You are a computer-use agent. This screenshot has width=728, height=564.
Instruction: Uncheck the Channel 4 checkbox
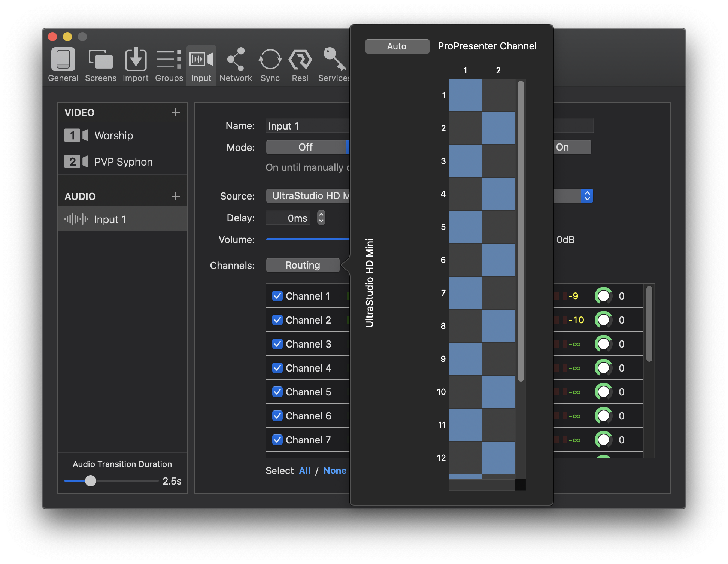[277, 368]
